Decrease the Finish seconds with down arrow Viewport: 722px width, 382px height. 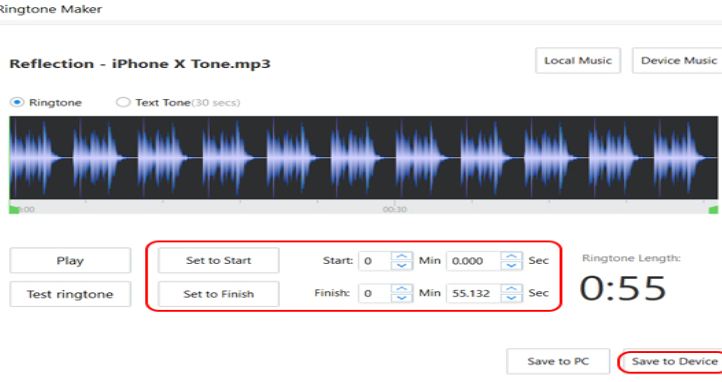(x=511, y=298)
